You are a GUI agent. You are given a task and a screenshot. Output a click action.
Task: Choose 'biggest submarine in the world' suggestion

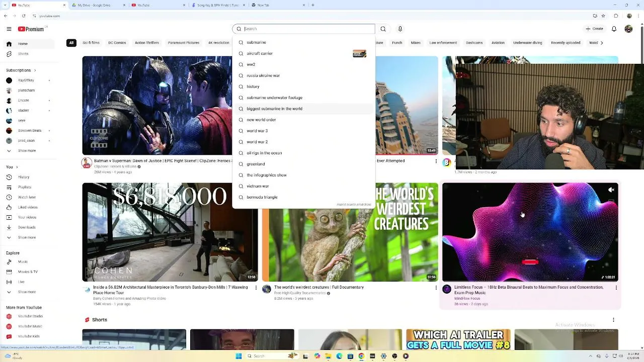[303, 109]
